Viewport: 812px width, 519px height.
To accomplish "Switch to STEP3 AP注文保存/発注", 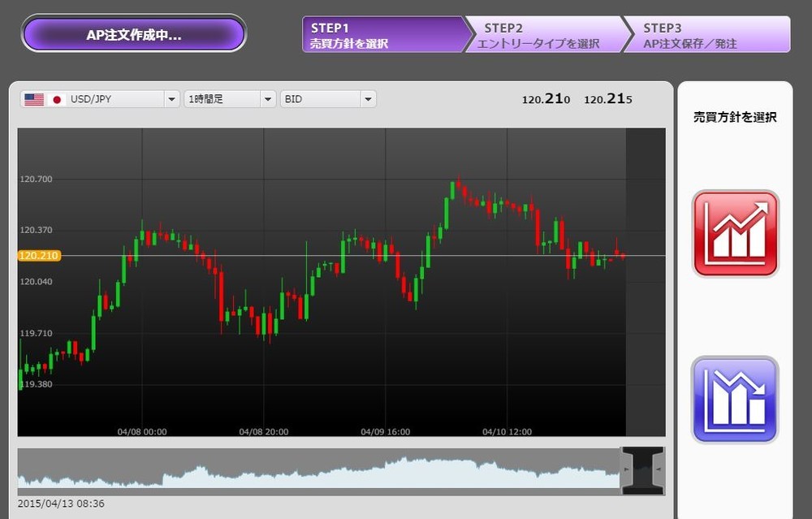I will (x=706, y=35).
